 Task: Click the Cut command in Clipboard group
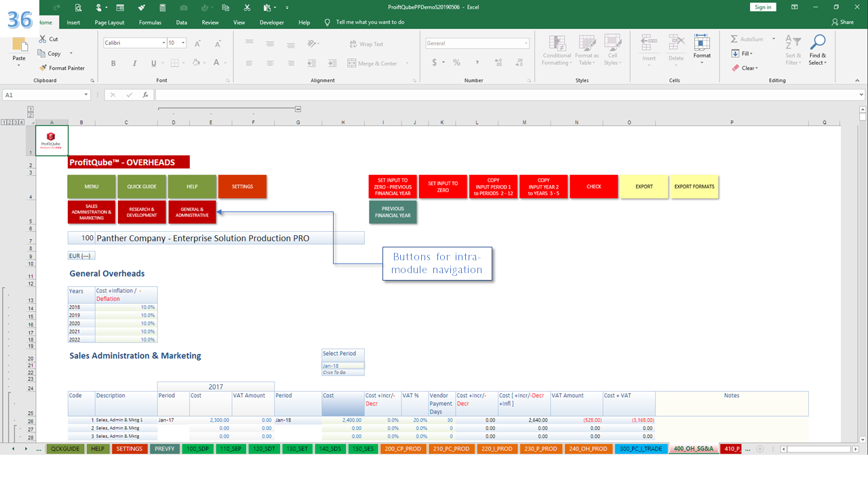(x=49, y=39)
